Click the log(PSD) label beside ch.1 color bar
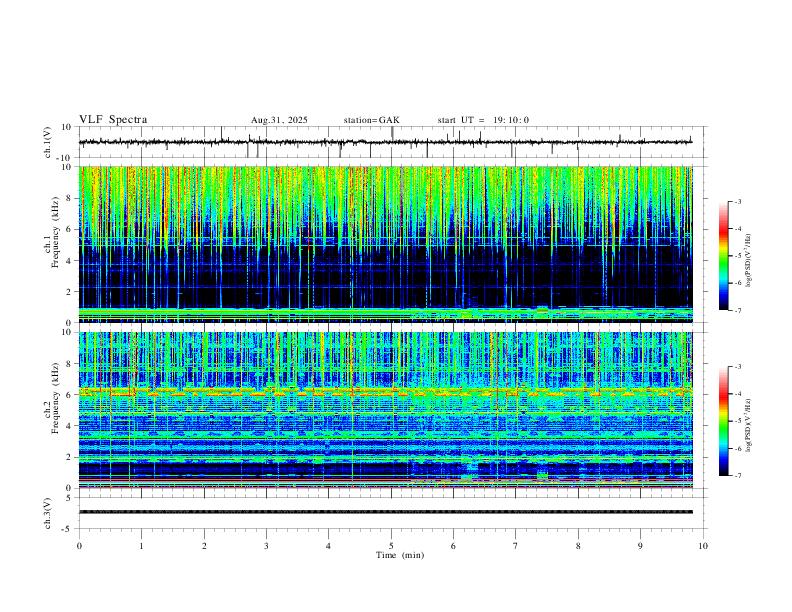The image size is (792, 612). pyautogui.click(x=748, y=261)
